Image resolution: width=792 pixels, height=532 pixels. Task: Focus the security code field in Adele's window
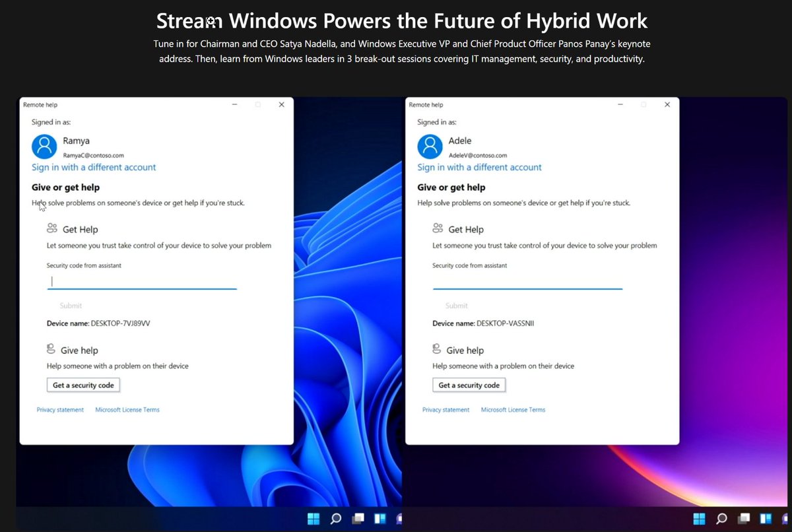[528, 282]
